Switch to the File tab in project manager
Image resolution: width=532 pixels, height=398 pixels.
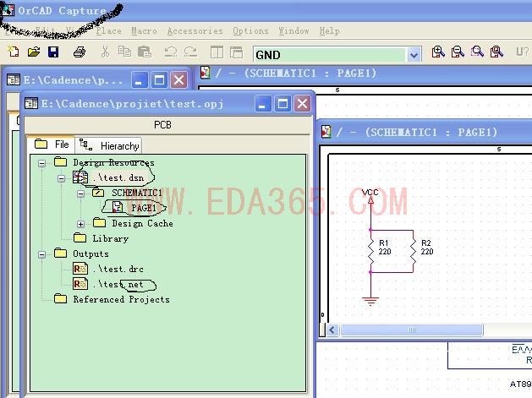52,144
